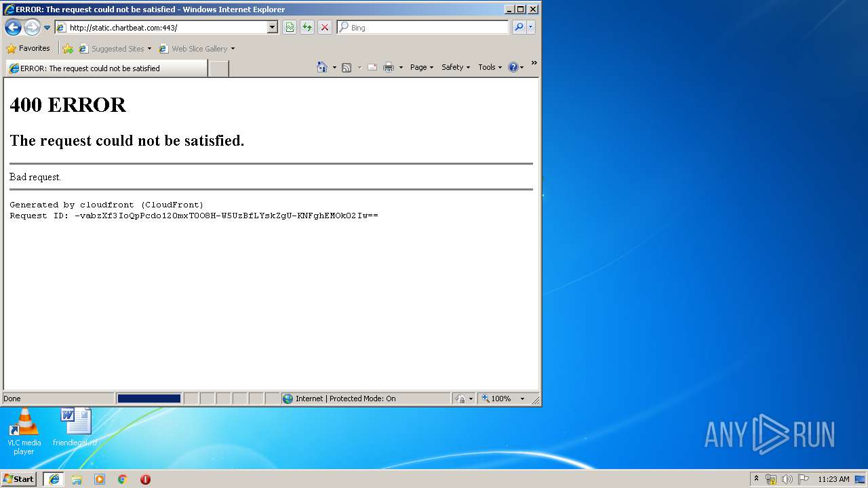Click the Print icon

tap(389, 67)
